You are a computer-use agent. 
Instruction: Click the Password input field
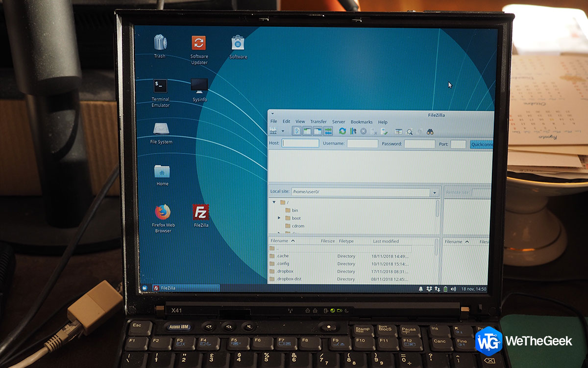coord(419,144)
